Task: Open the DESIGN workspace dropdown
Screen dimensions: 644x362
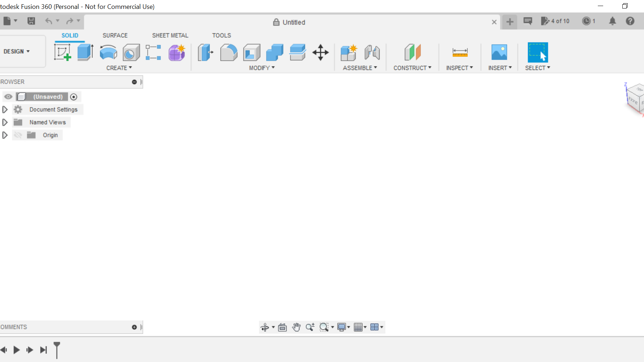Action: tap(17, 52)
